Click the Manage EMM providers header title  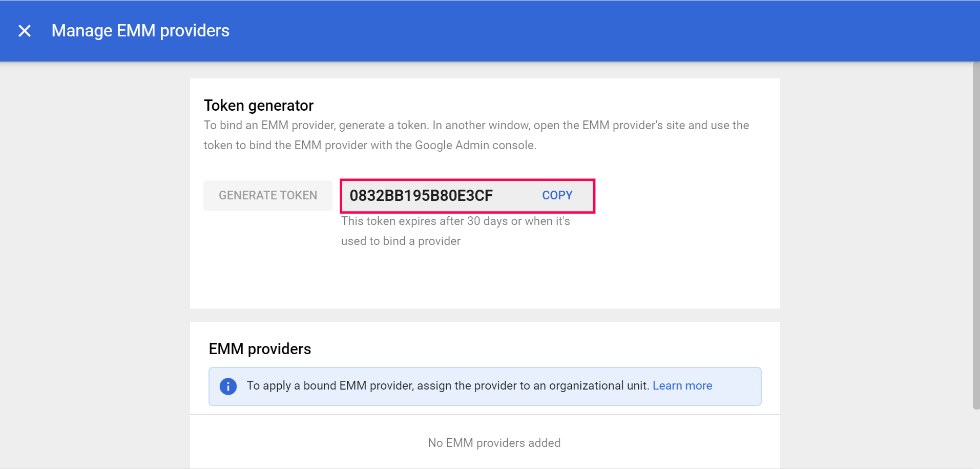pos(140,31)
